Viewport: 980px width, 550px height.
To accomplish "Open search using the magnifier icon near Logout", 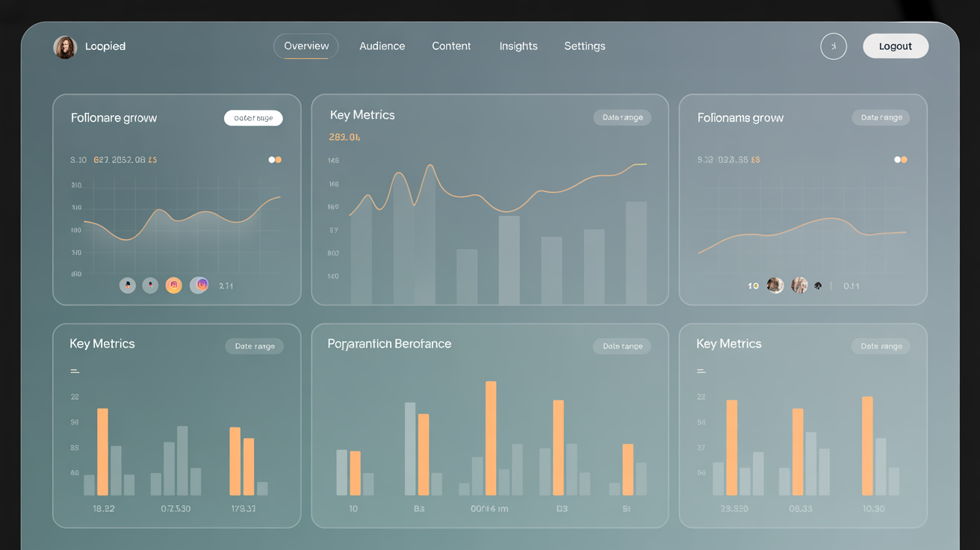I will click(834, 46).
